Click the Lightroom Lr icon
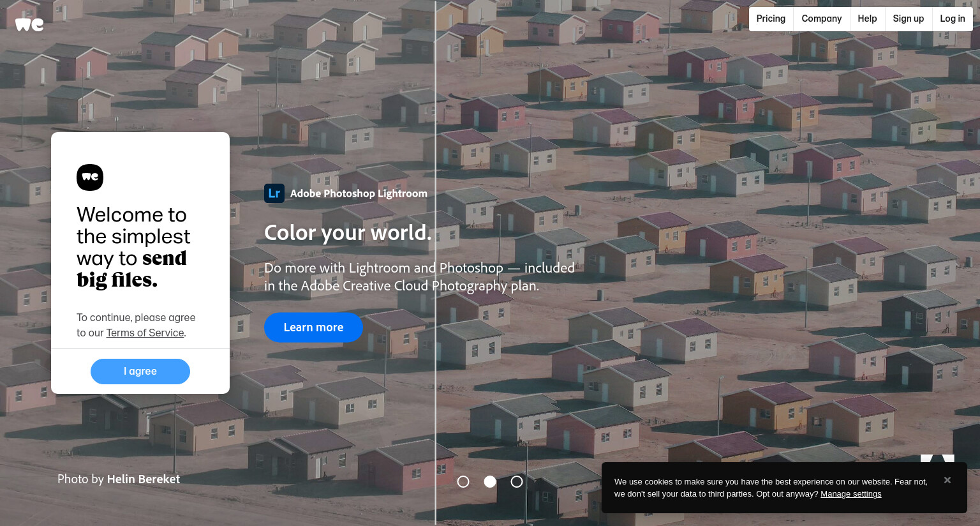980x526 pixels. pyautogui.click(x=274, y=193)
